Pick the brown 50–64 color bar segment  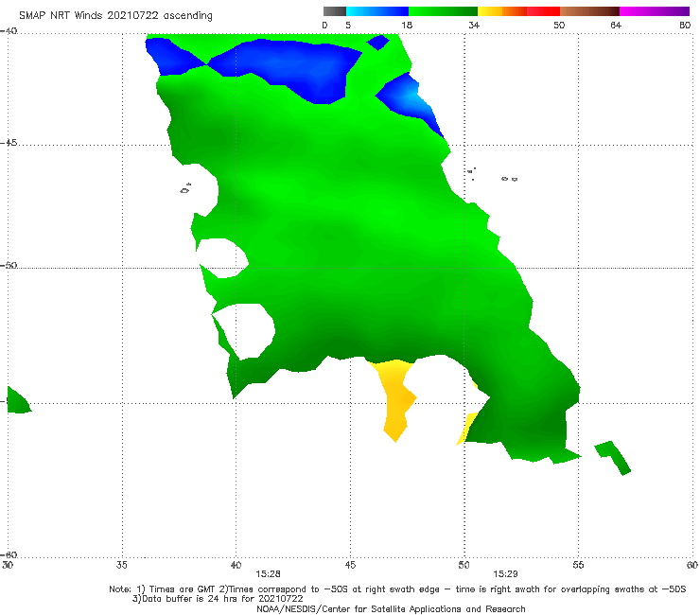(589, 11)
